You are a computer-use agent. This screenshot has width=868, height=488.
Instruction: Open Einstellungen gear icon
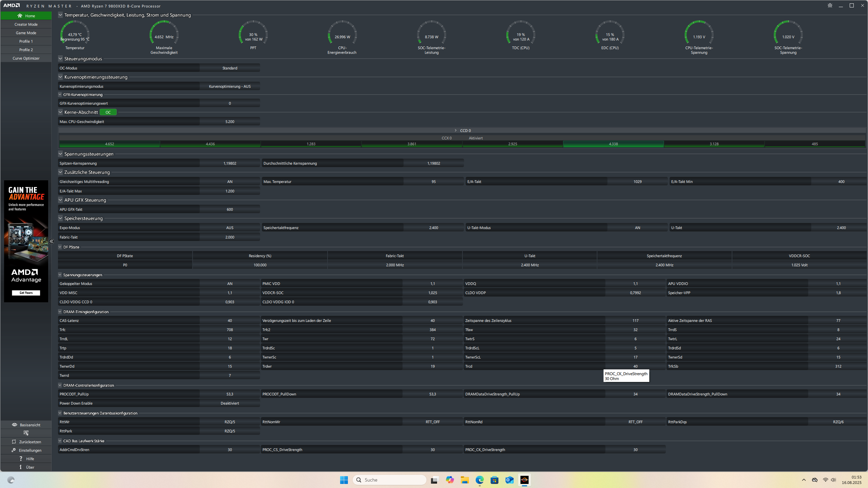14,450
